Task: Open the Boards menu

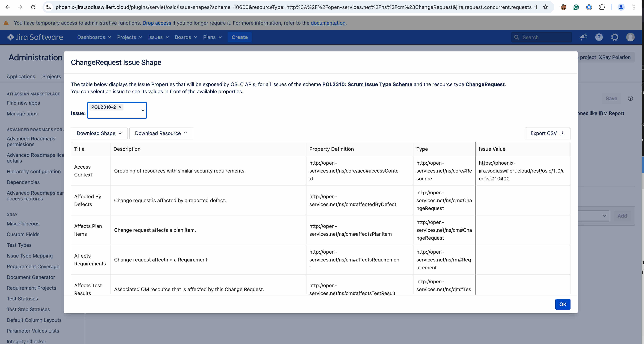Action: click(186, 37)
